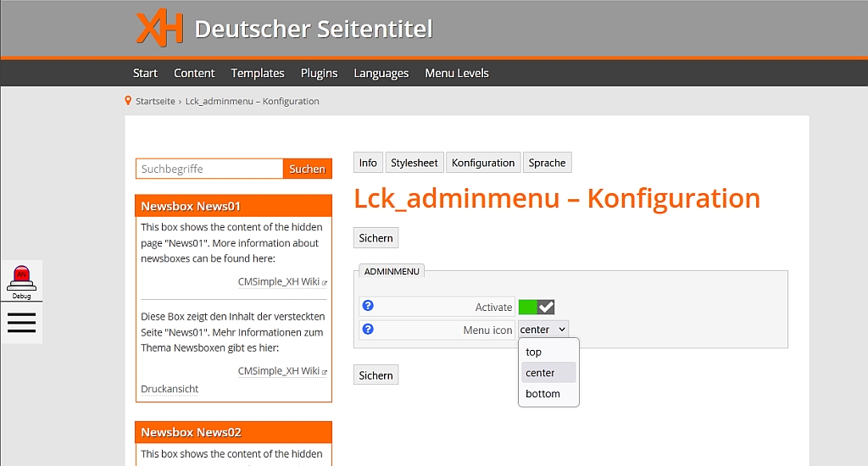Pick the center option in the list
868x466 pixels.
(x=540, y=373)
